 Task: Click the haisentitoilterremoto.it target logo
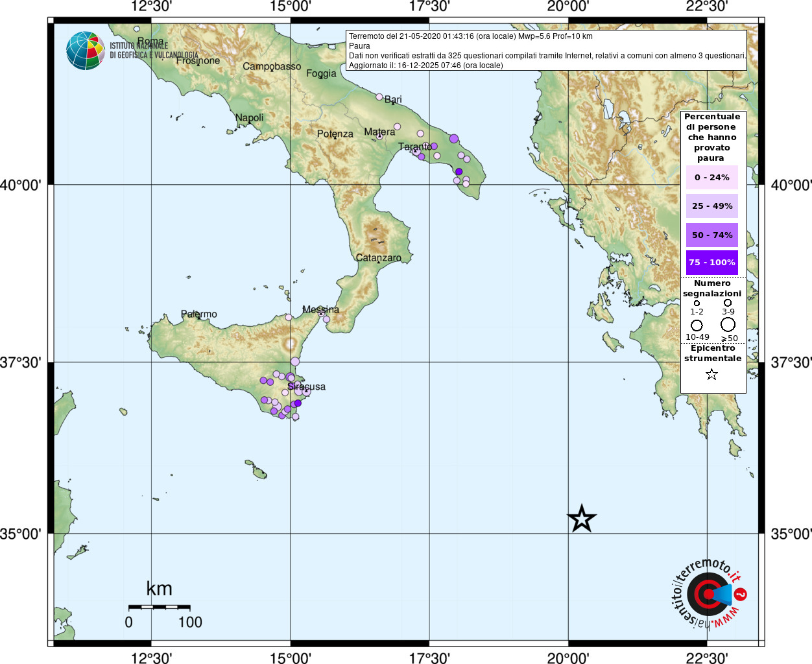(708, 594)
